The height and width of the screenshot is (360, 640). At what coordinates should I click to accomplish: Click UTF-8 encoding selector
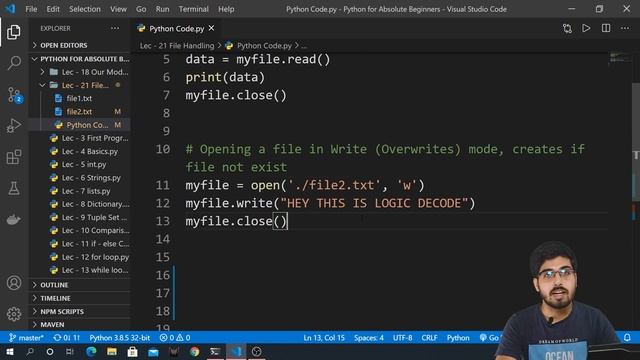click(402, 338)
